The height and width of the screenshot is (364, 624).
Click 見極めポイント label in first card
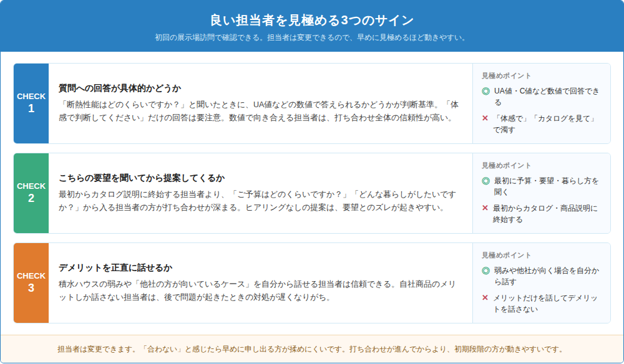(x=507, y=75)
